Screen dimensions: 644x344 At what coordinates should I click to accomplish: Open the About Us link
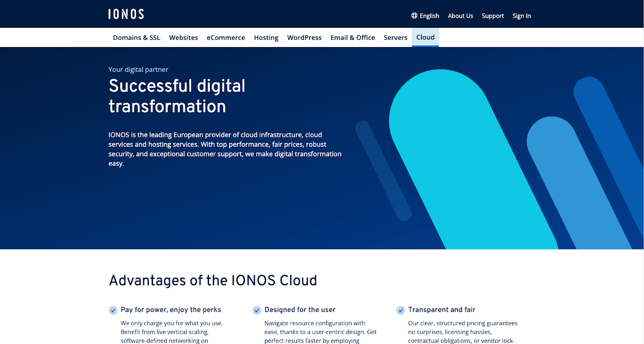coord(460,16)
